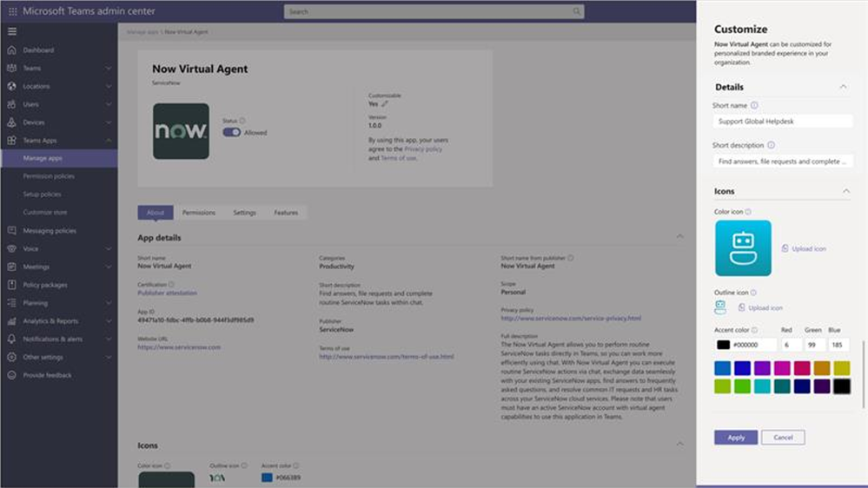
Task: Select the orange accent color swatch
Action: (x=821, y=368)
